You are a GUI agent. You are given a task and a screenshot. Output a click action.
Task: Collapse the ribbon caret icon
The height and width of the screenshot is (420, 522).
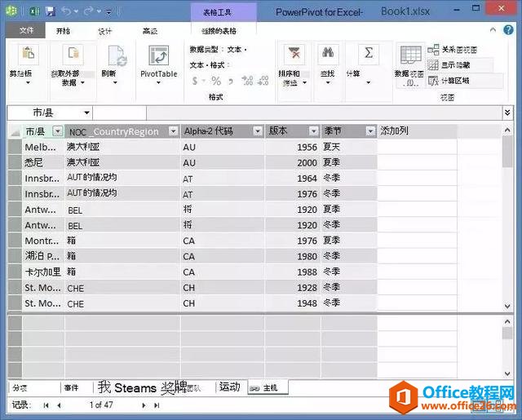[x=493, y=30]
